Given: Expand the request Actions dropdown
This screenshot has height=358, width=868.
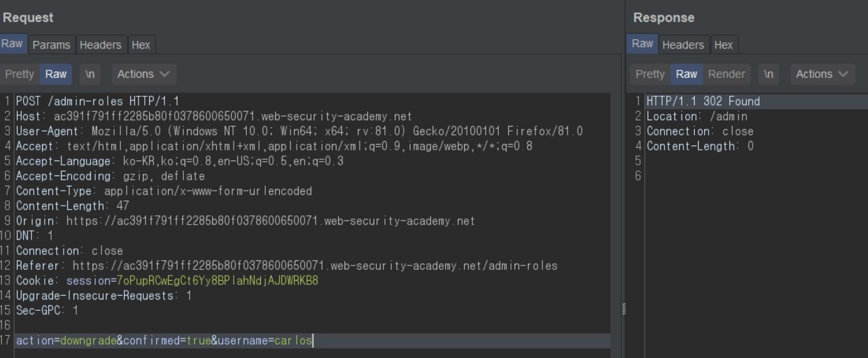Looking at the screenshot, I should pos(144,74).
